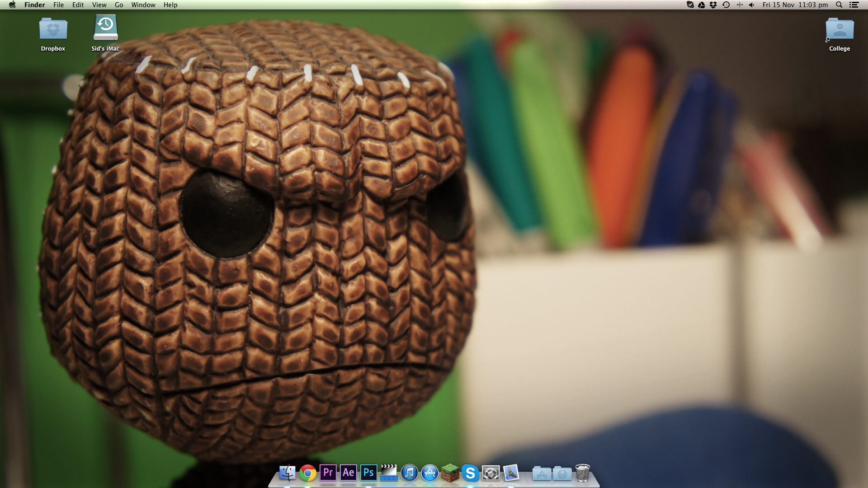Open the Finder application menu
868x488 pixels.
pyautogui.click(x=34, y=5)
